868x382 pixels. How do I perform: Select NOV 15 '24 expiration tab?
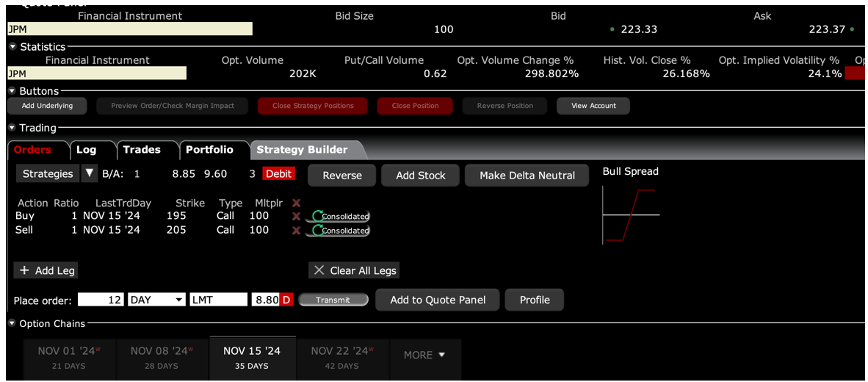click(252, 358)
